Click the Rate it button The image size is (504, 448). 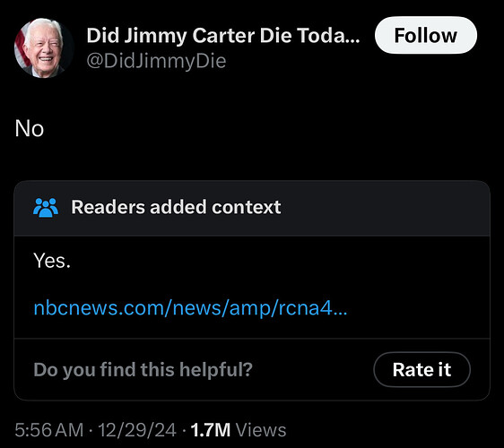(421, 369)
